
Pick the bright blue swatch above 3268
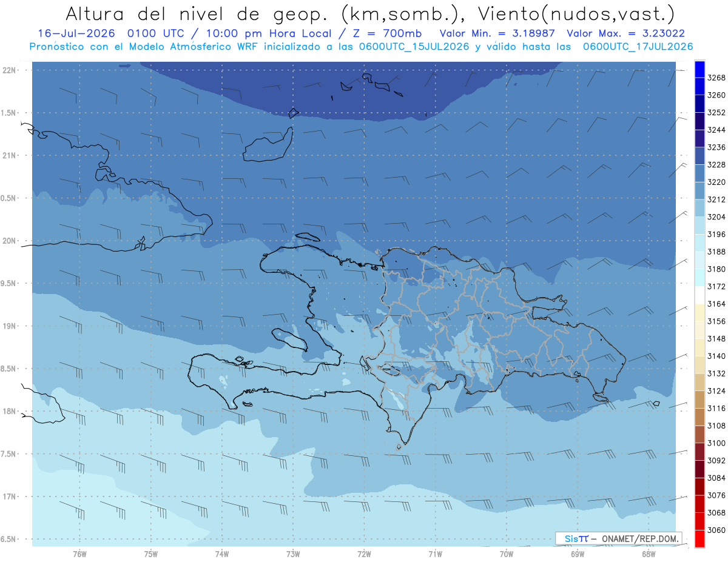(699, 69)
